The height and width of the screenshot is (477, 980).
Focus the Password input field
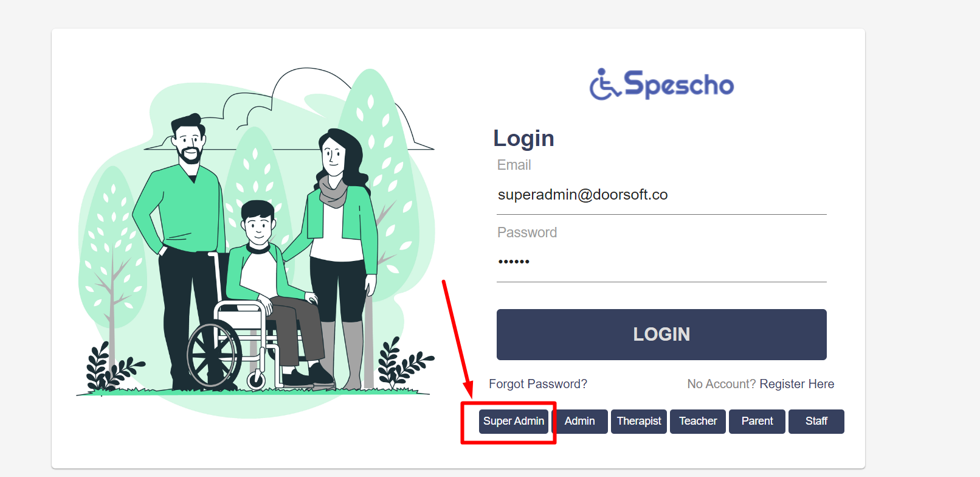coord(661,262)
